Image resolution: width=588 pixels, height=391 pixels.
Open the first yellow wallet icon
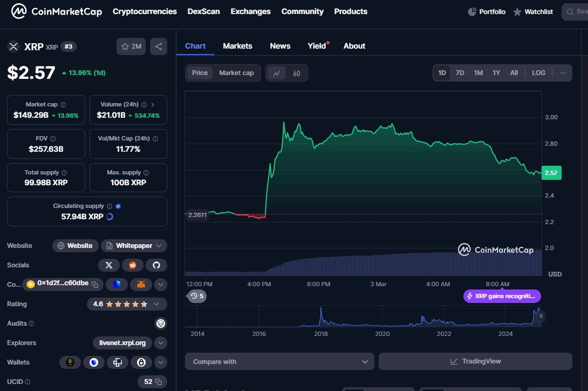click(70, 362)
